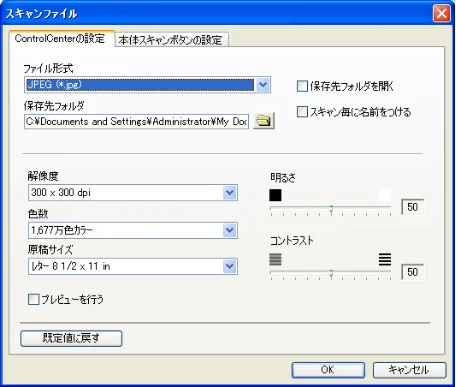Expand the 原稿サイズ レター dropdown
Viewport: 456px width, 387px height.
230,266
